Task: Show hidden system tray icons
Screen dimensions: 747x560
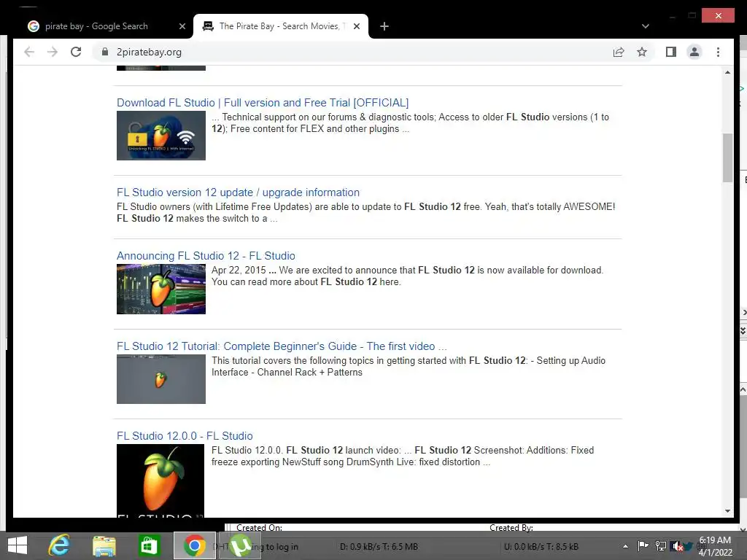Action: 625,546
